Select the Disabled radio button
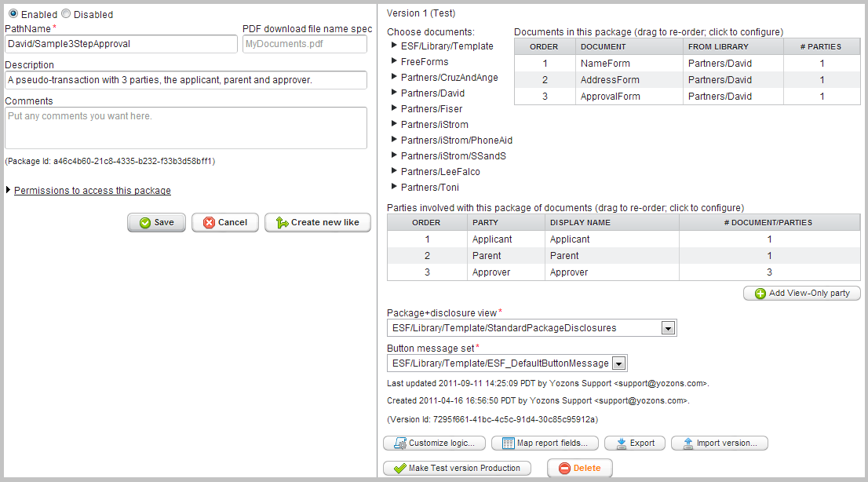868x482 pixels. tap(66, 14)
